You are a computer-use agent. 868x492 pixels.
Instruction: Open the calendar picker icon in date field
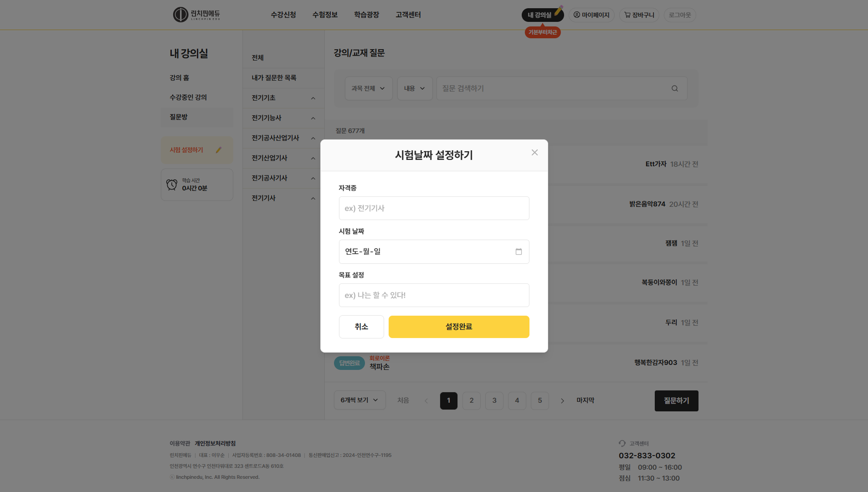(x=519, y=252)
